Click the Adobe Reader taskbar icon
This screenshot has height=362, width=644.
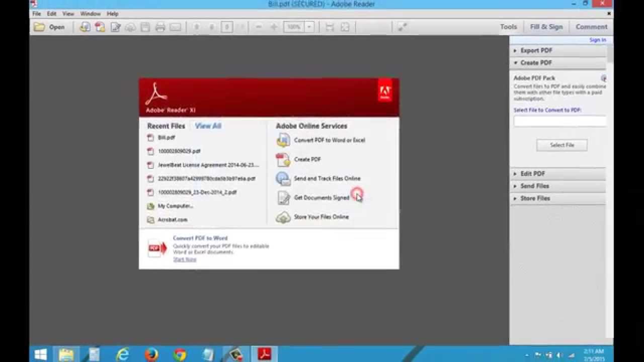(x=264, y=354)
